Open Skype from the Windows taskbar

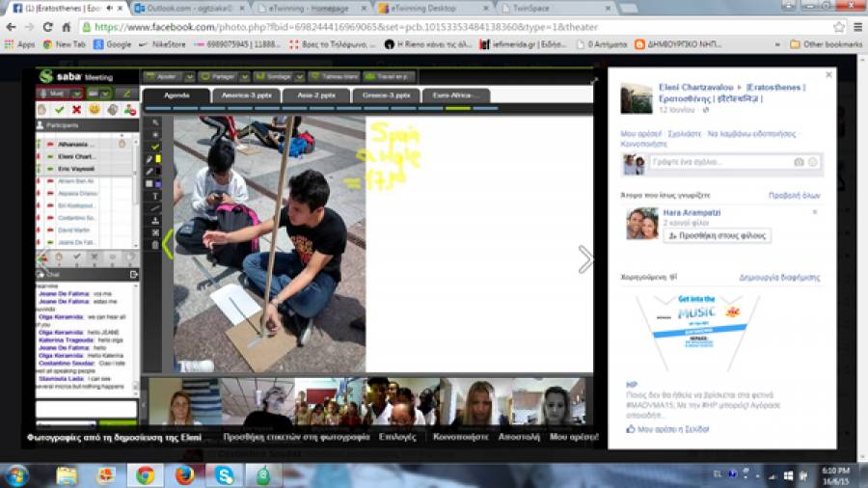click(224, 474)
